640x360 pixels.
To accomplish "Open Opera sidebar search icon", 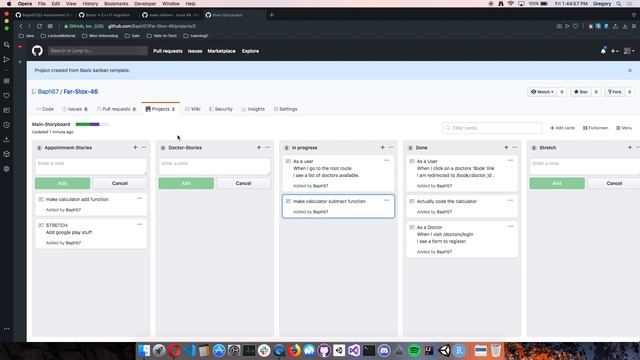I will point(7,44).
